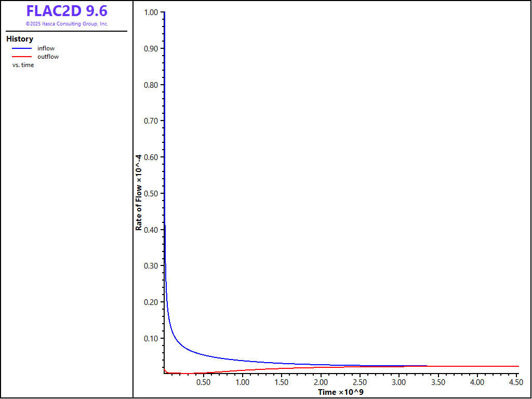The height and width of the screenshot is (399, 532).
Task: Click the FLAC2D 9.6 title text
Action: (67, 11)
